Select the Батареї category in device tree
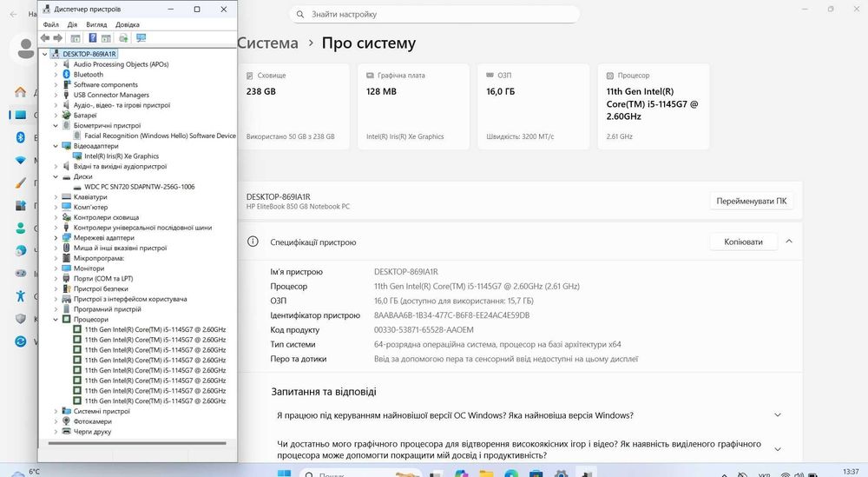 click(85, 116)
